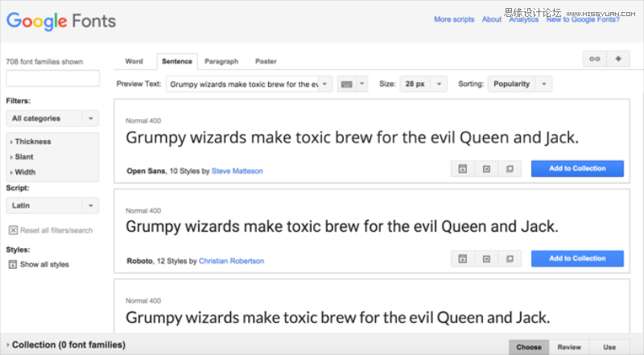
Task: Click the font search input field
Action: 53,78
